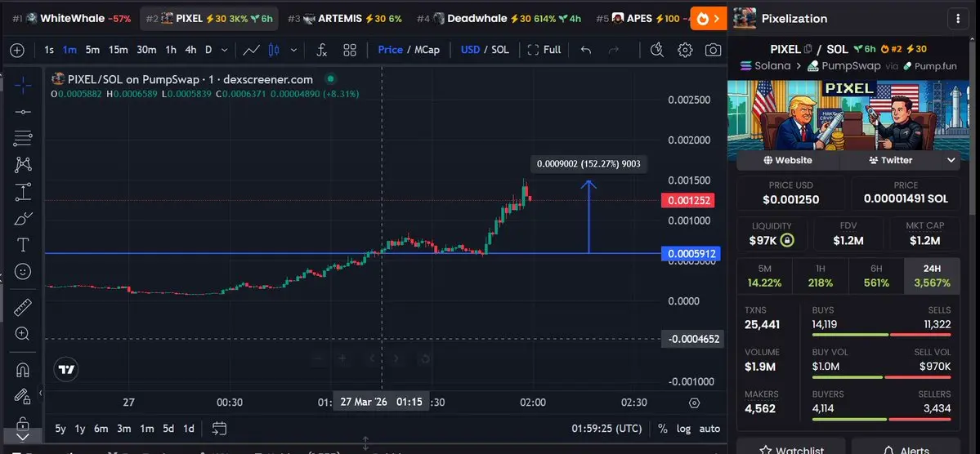Open quick search lightning icon
980x454 pixels.
(656, 50)
